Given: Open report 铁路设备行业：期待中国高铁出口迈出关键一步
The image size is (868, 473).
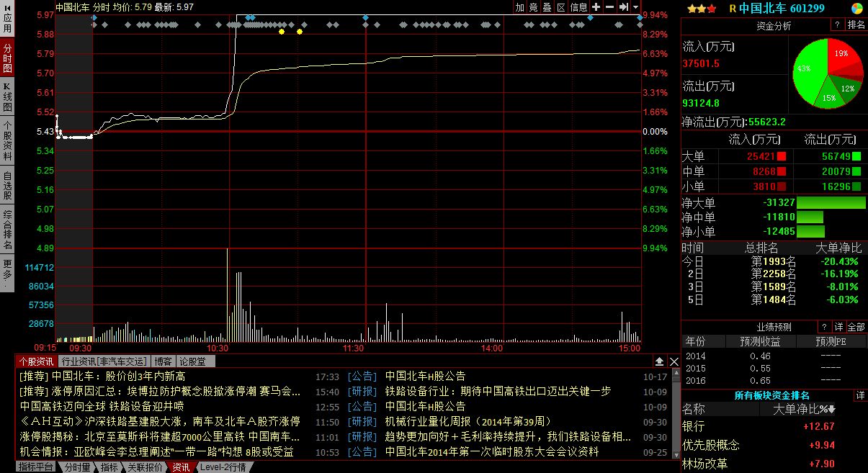Looking at the screenshot, I should click(x=498, y=391).
